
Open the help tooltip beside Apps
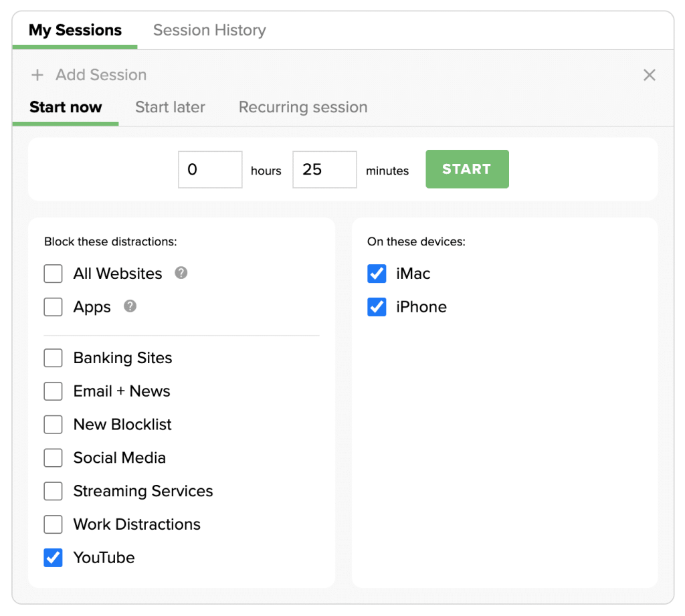click(130, 306)
